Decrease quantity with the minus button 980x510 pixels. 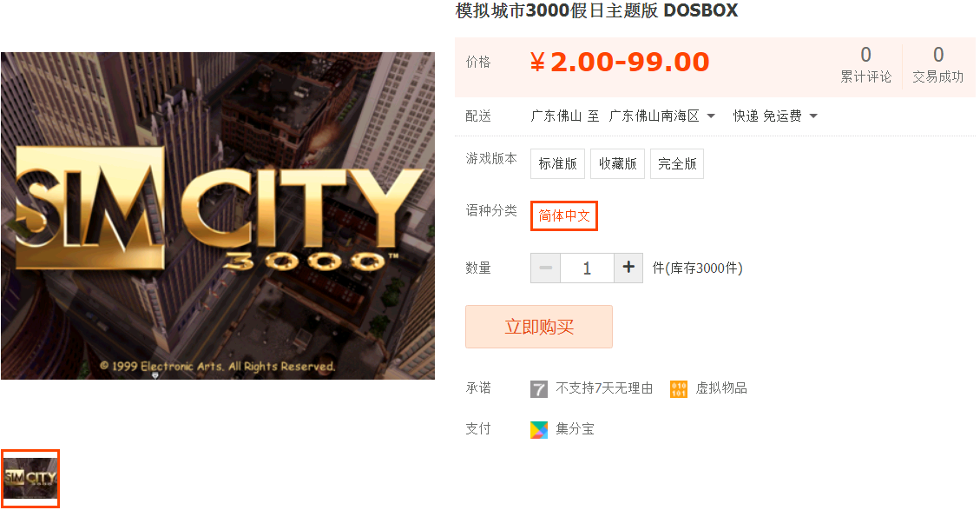coord(546,268)
